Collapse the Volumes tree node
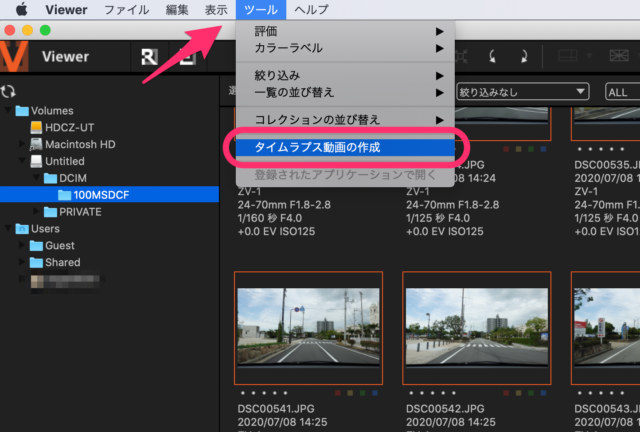Screen dimensions: 640x432 pyautogui.click(x=8, y=110)
